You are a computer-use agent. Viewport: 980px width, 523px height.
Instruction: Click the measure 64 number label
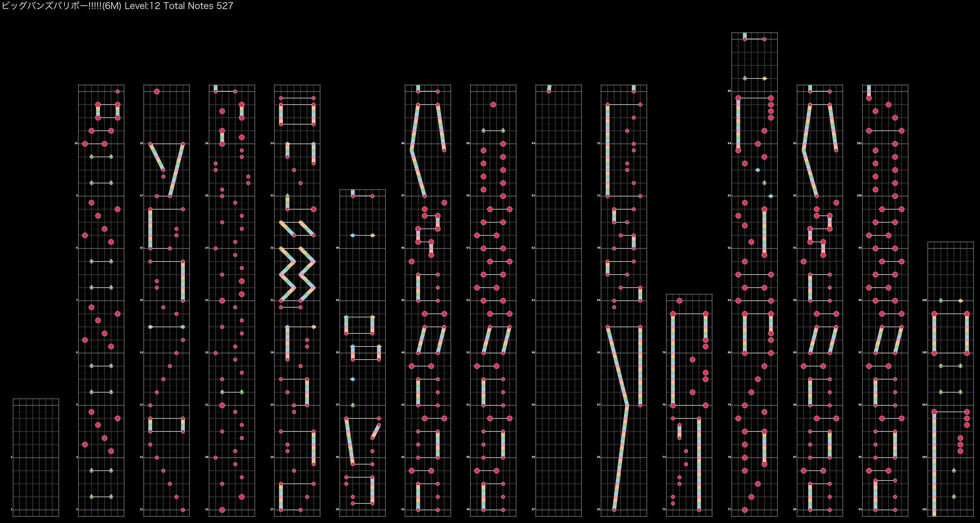click(533, 144)
